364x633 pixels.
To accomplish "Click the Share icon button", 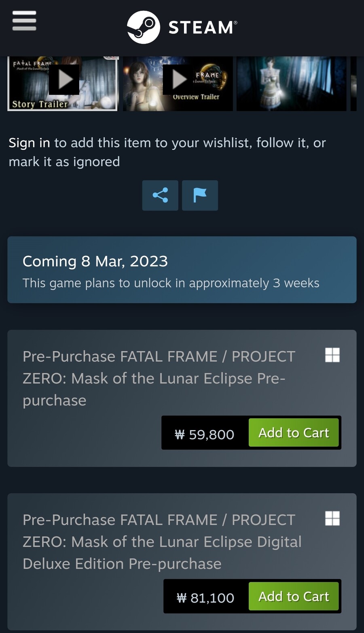I will (x=160, y=195).
